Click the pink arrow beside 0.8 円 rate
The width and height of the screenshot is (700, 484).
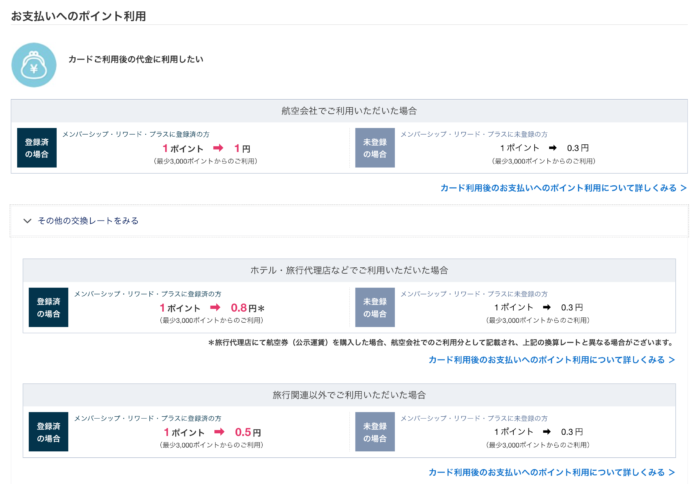215,307
